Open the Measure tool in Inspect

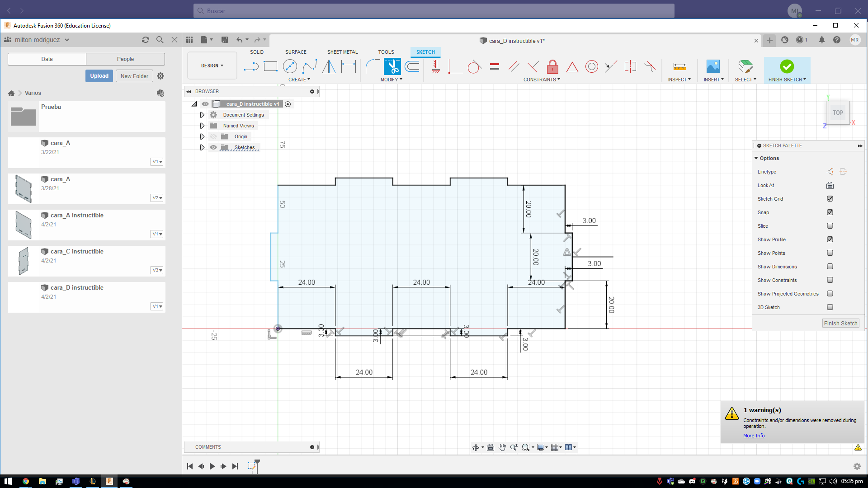679,67
